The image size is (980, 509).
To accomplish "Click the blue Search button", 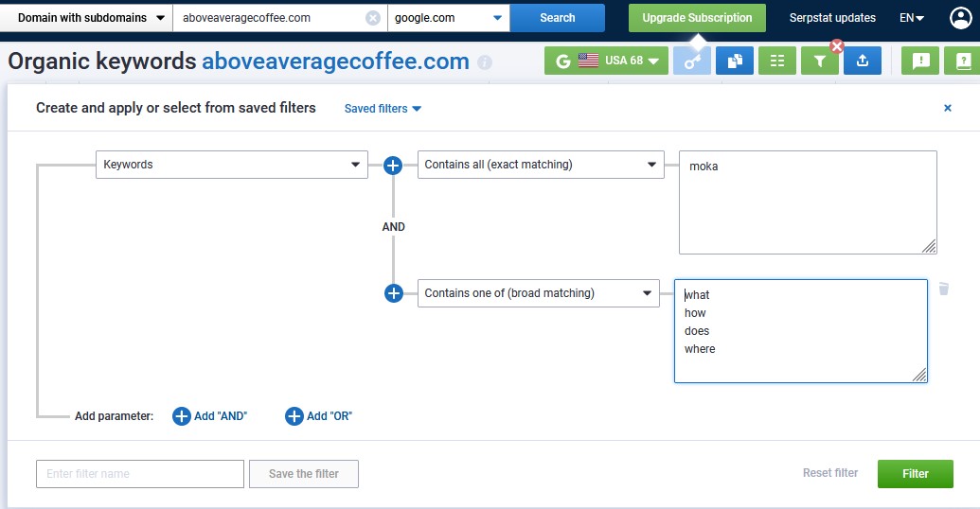I will (558, 17).
